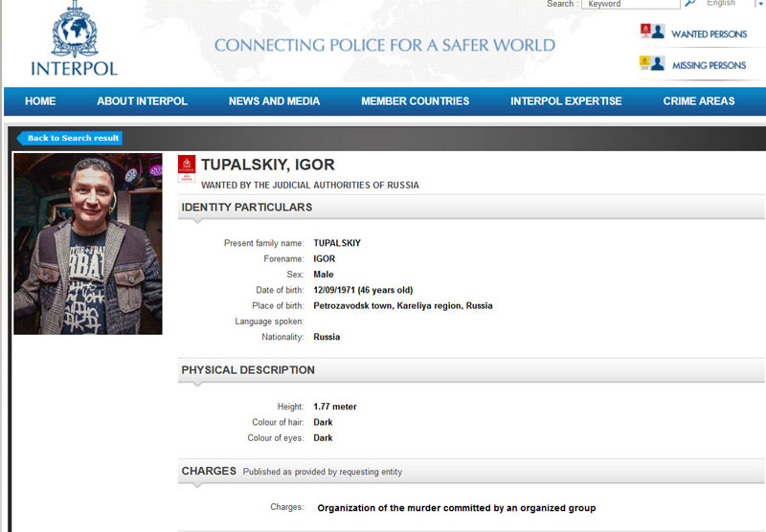Click the wanted person's photo
Viewport: 766px width, 532px height.
88,244
